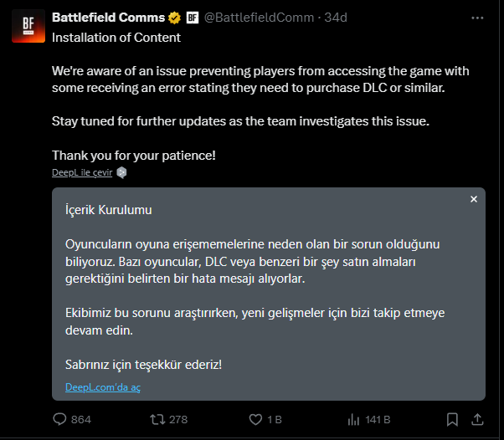Repost the tweet using the retweet icon
Image resolution: width=504 pixels, height=440 pixels.
pos(156,419)
